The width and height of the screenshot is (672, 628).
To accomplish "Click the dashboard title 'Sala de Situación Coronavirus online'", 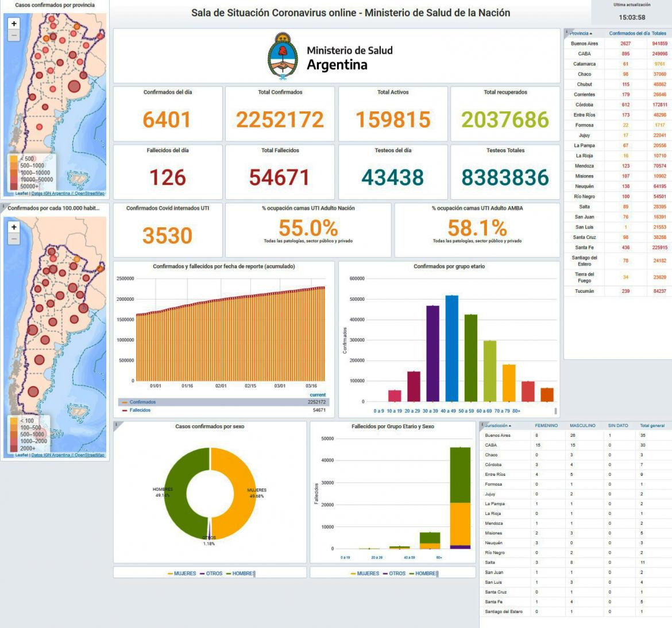I will [350, 13].
